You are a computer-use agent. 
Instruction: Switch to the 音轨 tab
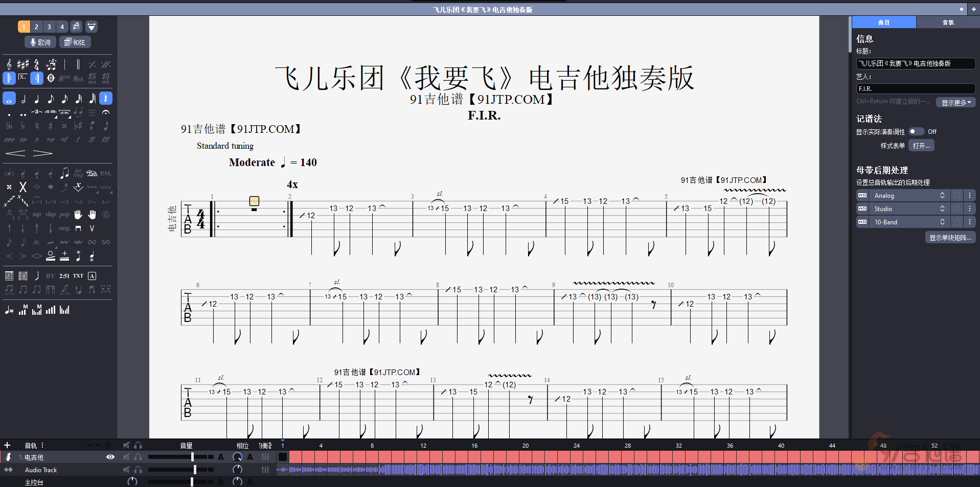click(x=948, y=22)
